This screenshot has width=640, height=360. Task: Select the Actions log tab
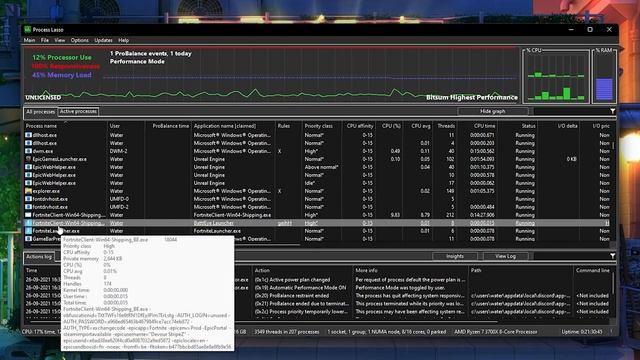(x=39, y=257)
